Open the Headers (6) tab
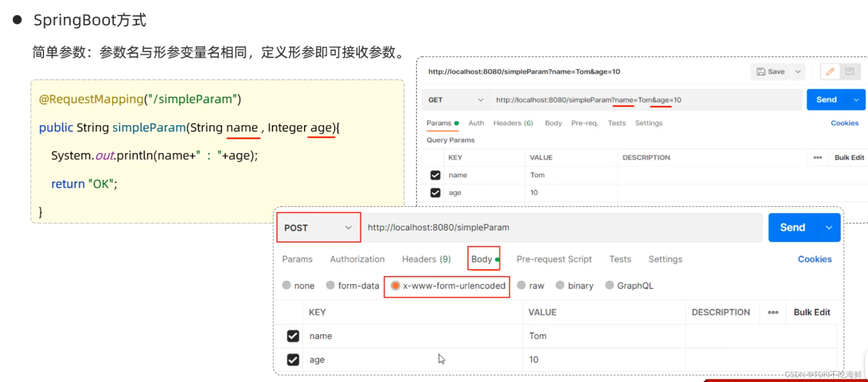 tap(513, 123)
